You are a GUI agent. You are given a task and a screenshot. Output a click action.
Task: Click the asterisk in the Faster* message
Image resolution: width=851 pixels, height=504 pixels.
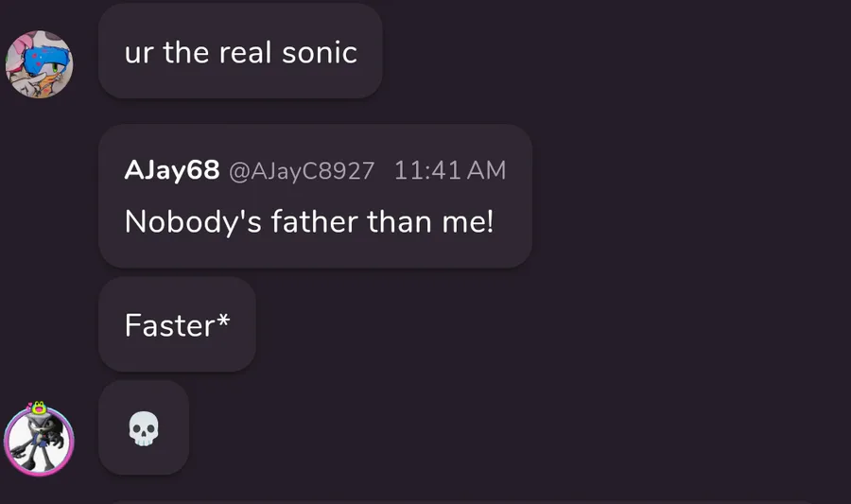point(223,322)
